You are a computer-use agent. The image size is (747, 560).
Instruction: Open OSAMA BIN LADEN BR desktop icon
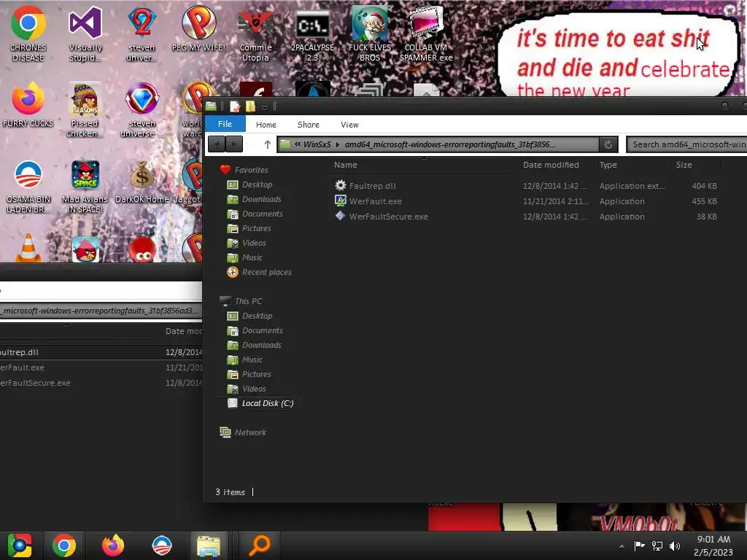(x=28, y=186)
